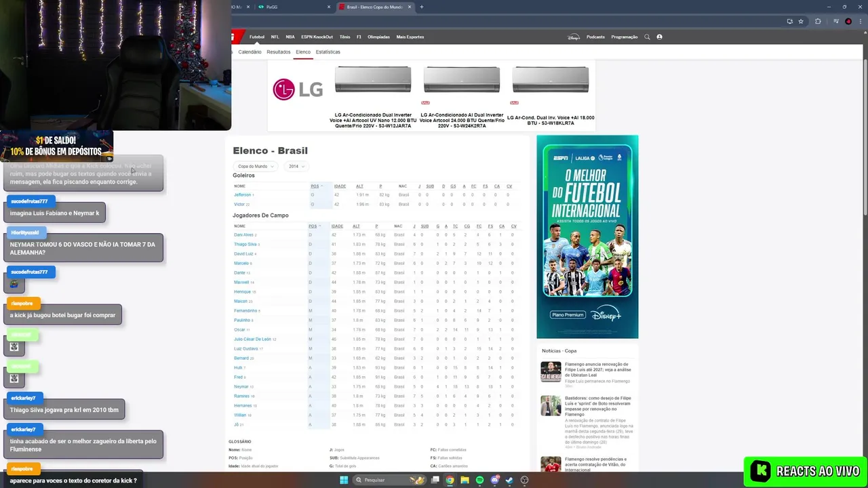
Task: Open Hulk player link
Action: tap(238, 367)
